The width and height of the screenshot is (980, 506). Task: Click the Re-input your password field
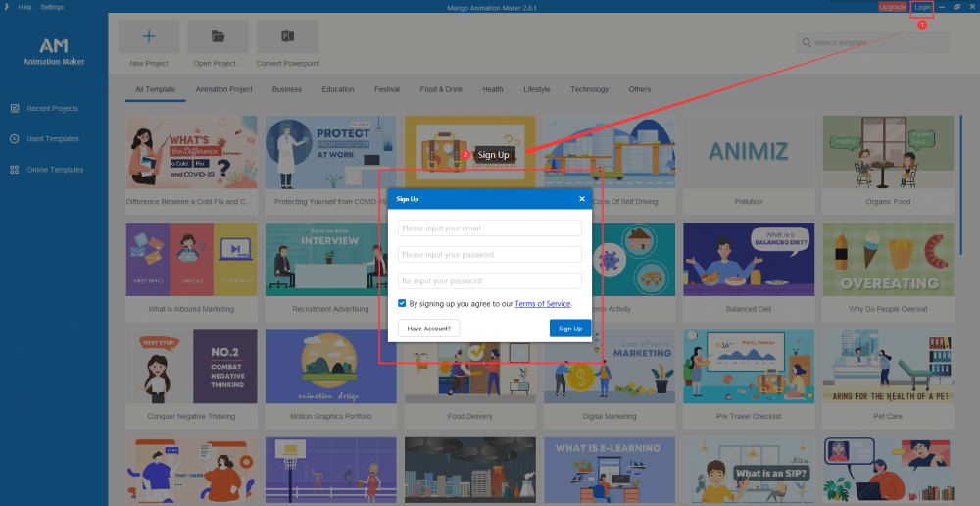click(489, 280)
